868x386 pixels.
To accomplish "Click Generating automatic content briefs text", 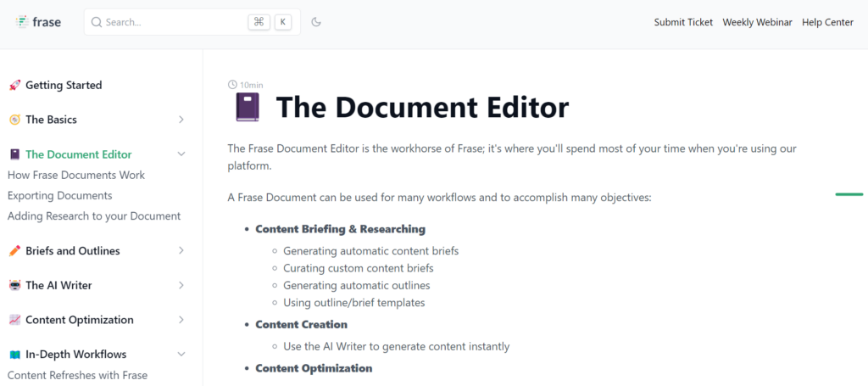I will pos(371,251).
